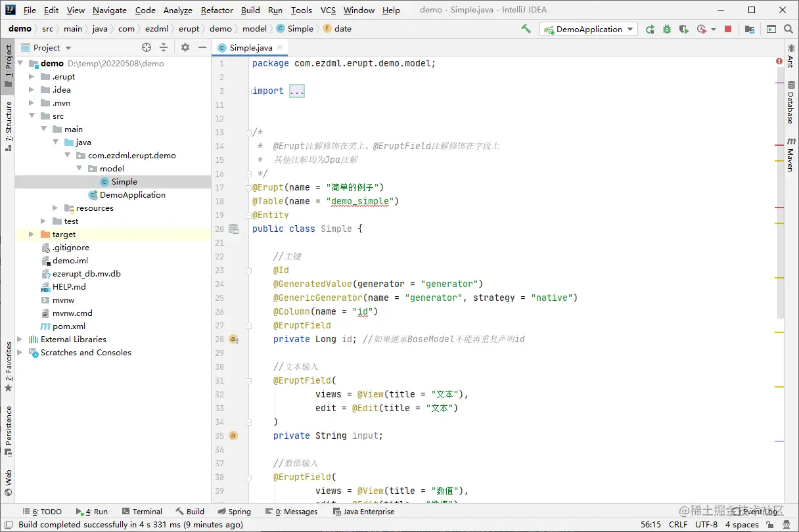Expand the resources folder
This screenshot has width=799, height=532.
coord(55,208)
